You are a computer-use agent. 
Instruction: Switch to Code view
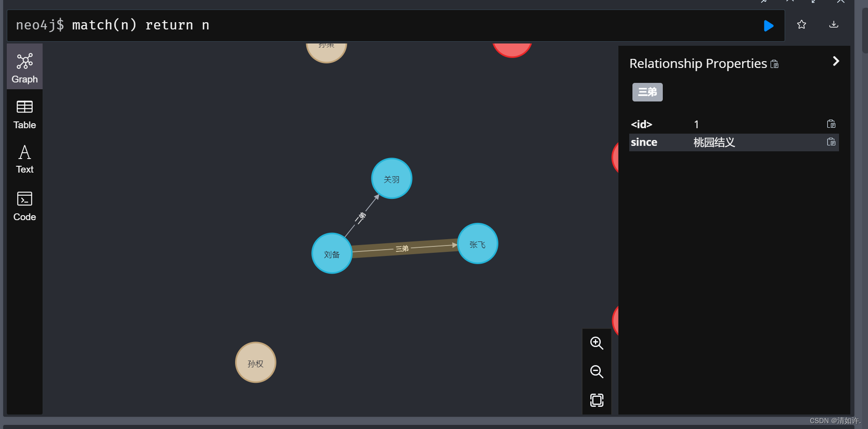24,206
